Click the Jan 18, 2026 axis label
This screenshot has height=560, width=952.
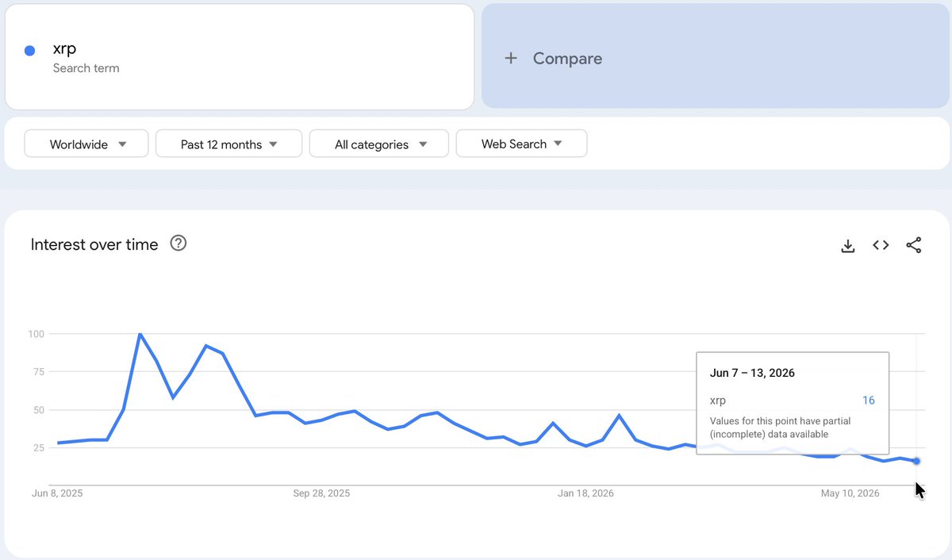point(585,493)
